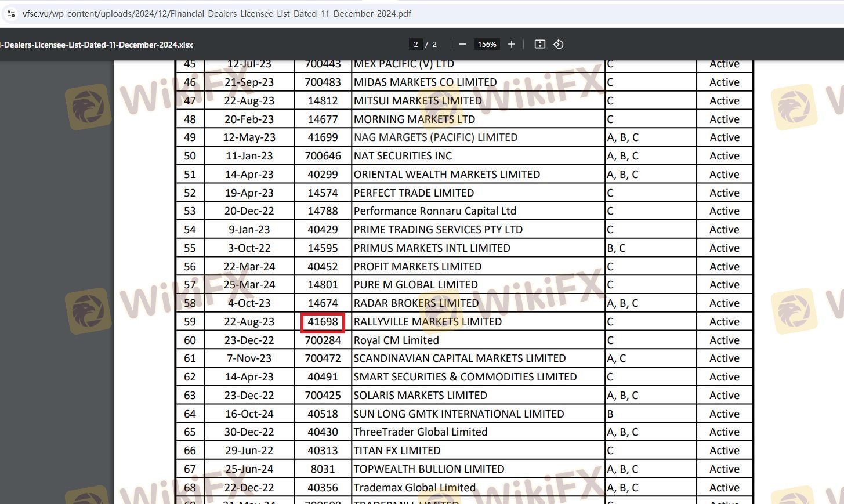Click Active status for PRIMUS MARKETS row
This screenshot has height=504, width=844.
click(x=724, y=248)
